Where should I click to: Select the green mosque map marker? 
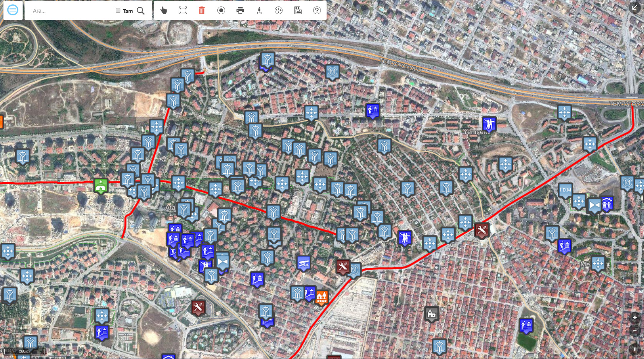(101, 186)
